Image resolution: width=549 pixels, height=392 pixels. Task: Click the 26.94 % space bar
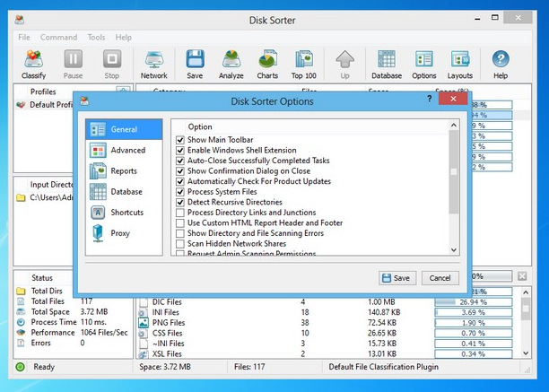474,302
